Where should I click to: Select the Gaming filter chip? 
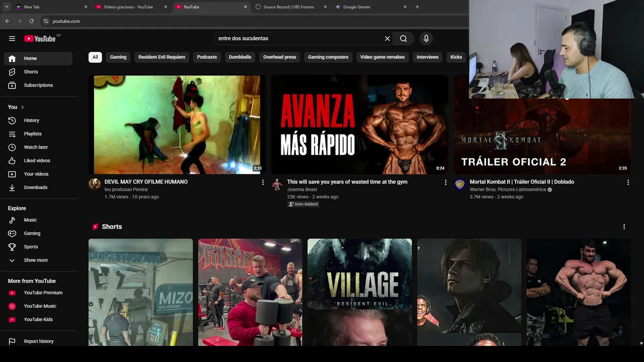pyautogui.click(x=118, y=57)
